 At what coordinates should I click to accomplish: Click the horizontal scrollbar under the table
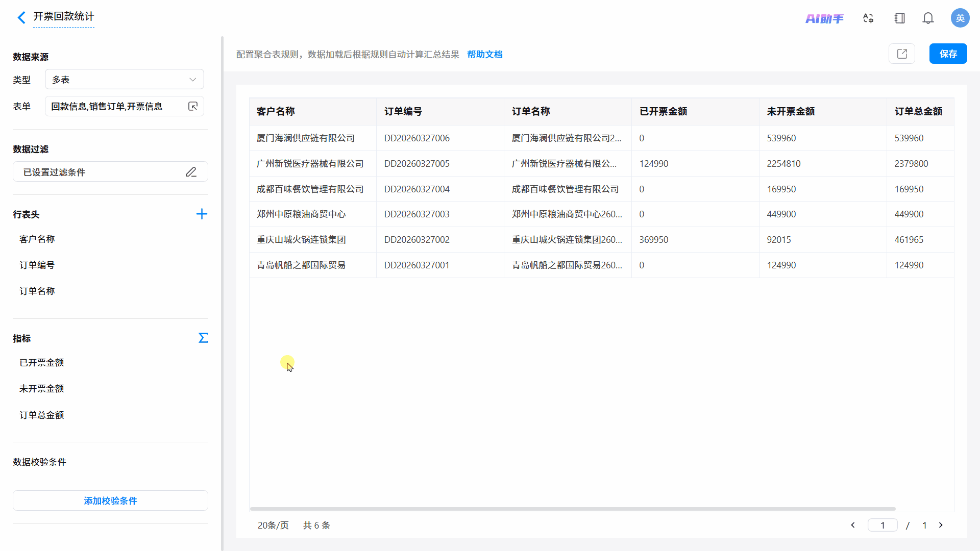[573, 509]
